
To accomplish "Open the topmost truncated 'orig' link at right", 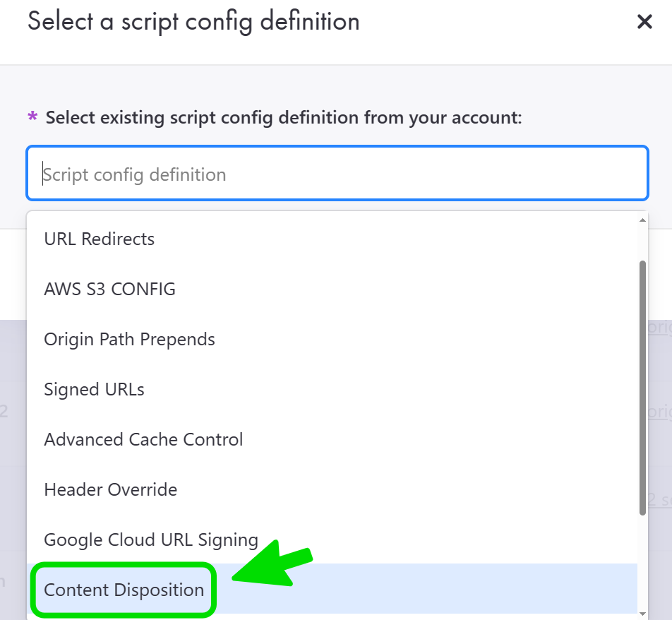I will (659, 327).
